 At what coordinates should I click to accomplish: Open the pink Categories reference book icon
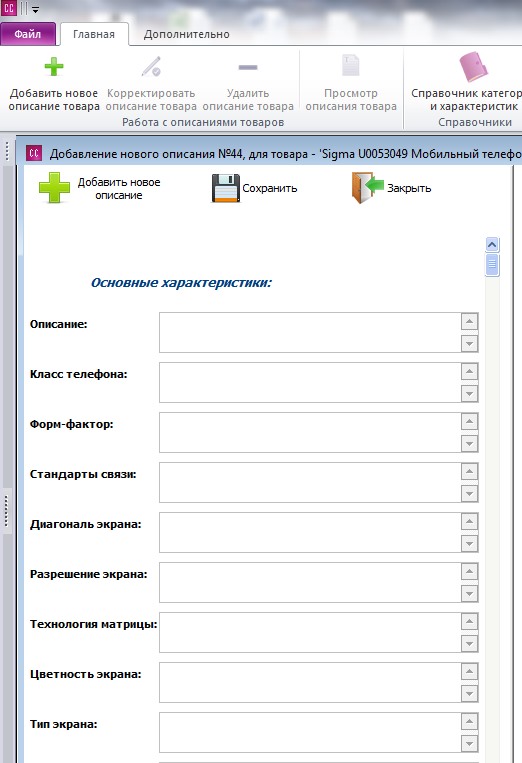473,67
